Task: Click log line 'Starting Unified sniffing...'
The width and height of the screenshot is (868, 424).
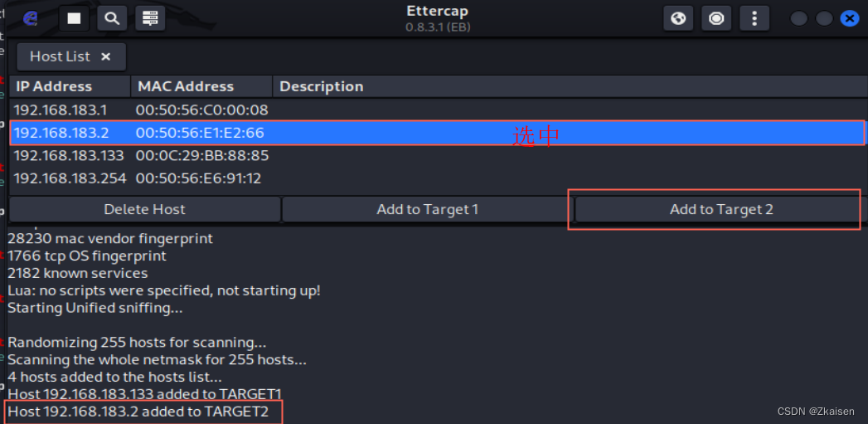Action: click(x=95, y=308)
